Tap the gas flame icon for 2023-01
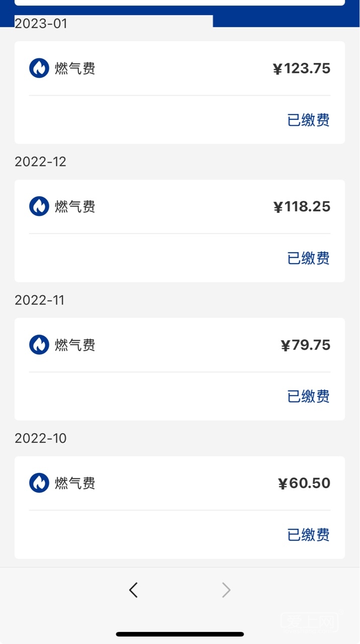Viewport: 360px width, 644px height. click(39, 68)
